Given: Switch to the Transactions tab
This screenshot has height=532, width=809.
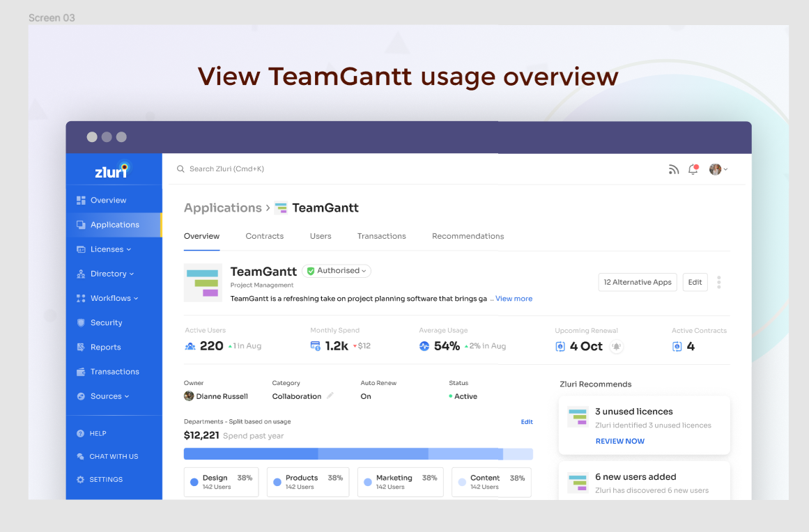Looking at the screenshot, I should click(381, 236).
